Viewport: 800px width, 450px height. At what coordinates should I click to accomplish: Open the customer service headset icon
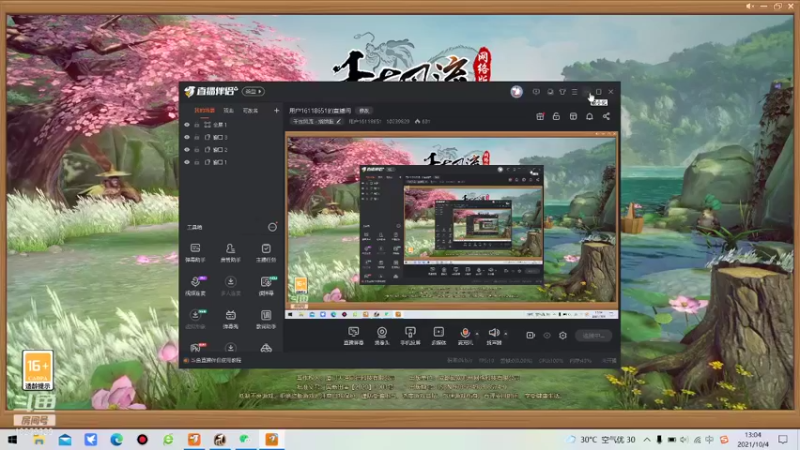pyautogui.click(x=550, y=92)
